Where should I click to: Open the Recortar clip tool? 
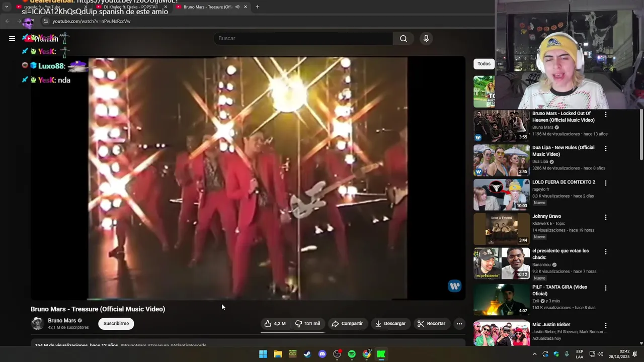tap(431, 324)
